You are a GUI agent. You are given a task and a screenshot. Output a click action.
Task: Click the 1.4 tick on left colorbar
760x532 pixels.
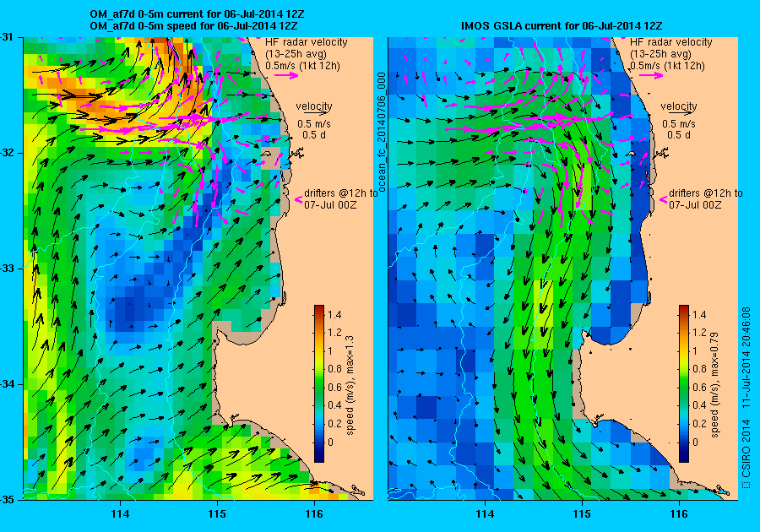point(334,315)
